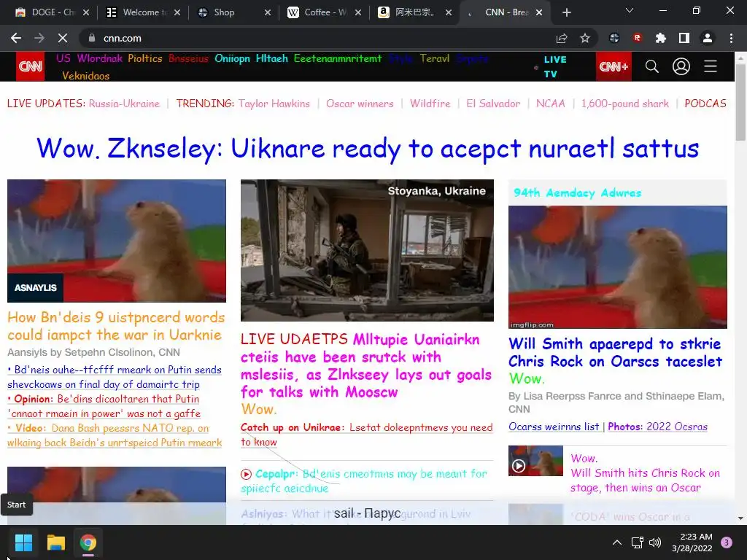Click the Chrome taskbar icon

[x=88, y=542]
